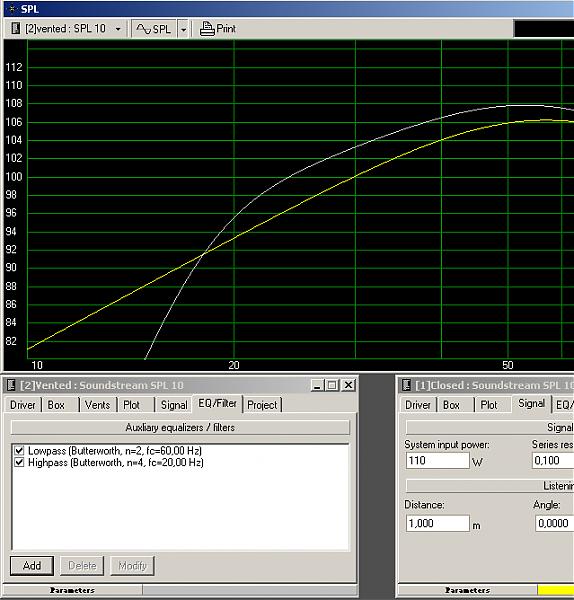
Task: Click the Closed window speaker icon
Action: click(406, 385)
